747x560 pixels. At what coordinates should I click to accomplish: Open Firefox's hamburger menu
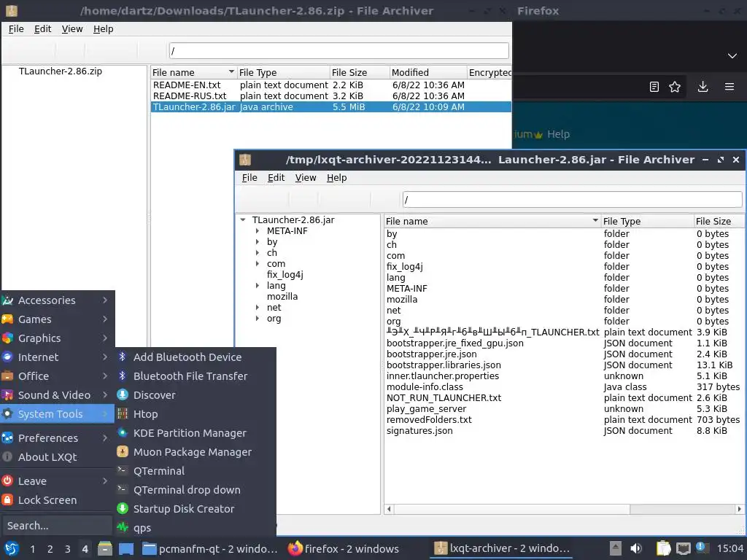(x=729, y=87)
